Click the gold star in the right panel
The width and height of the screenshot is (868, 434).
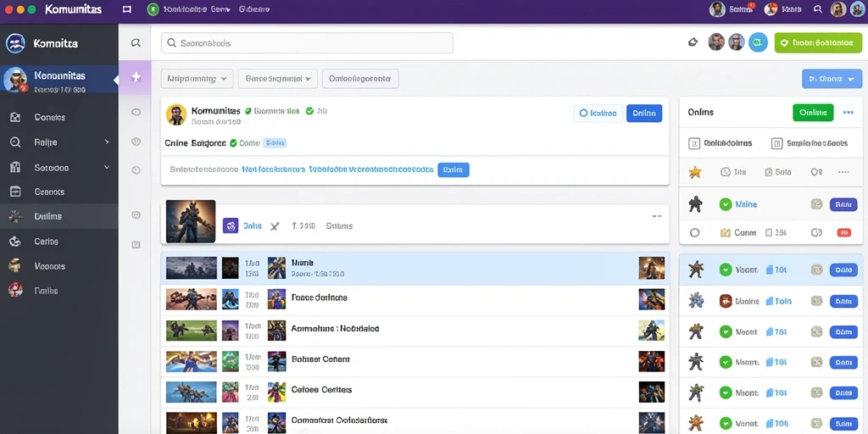coord(695,172)
